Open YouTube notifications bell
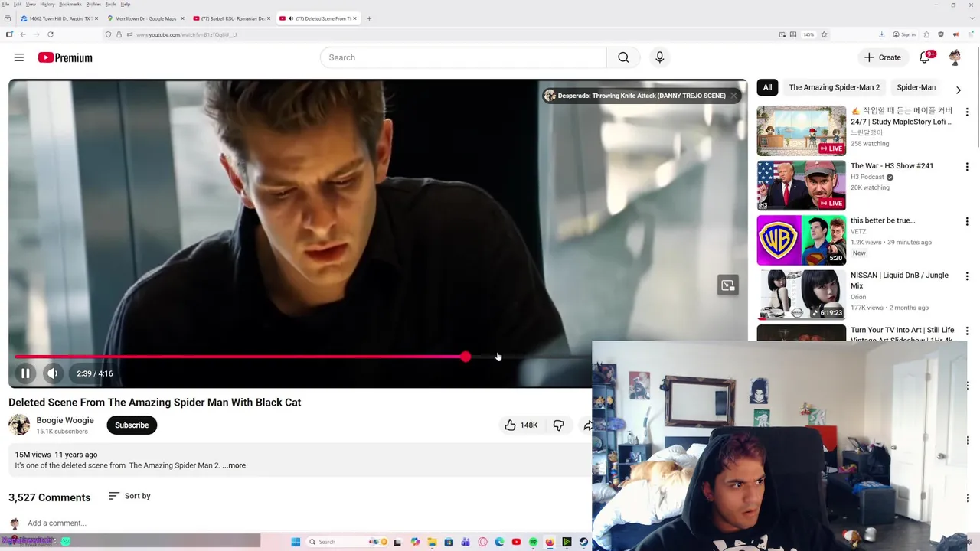The image size is (980, 551). point(925,57)
